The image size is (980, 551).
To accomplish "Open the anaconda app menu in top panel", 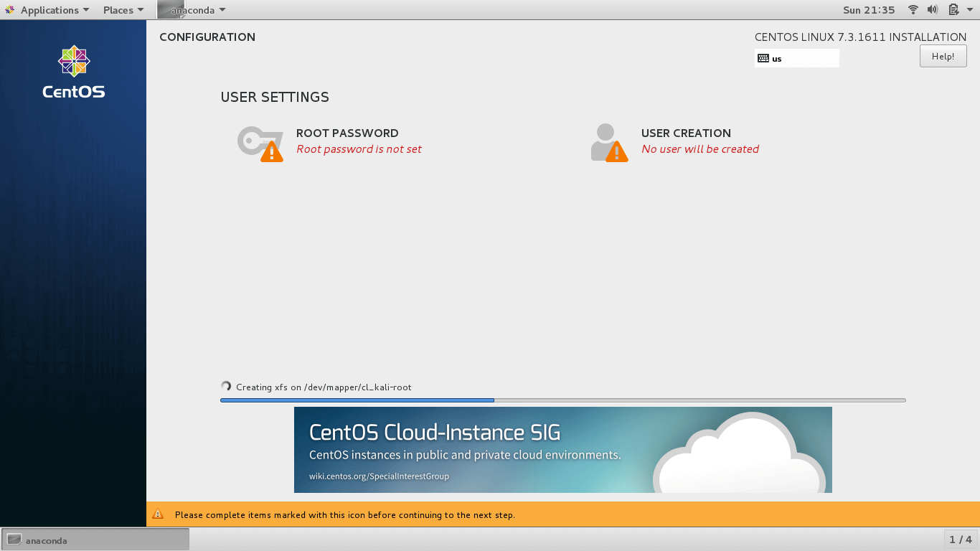I will [x=192, y=10].
